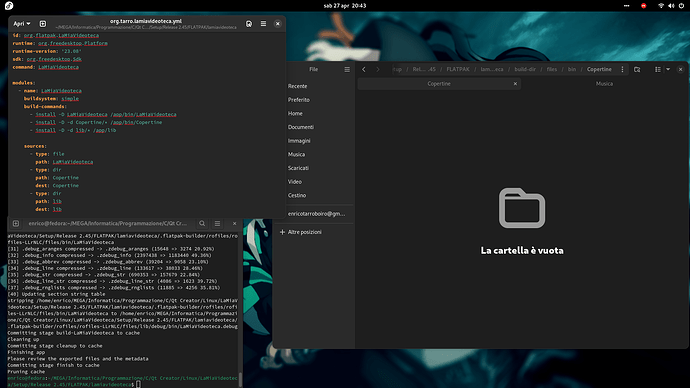Click the Rel... .45 path segment
The width and height of the screenshot is (690, 388).
coord(424,70)
